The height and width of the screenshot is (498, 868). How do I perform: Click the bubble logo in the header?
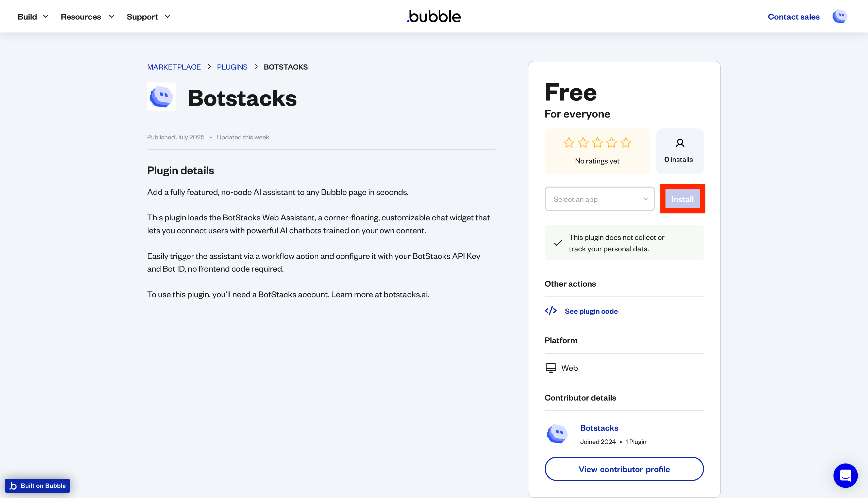point(433,16)
